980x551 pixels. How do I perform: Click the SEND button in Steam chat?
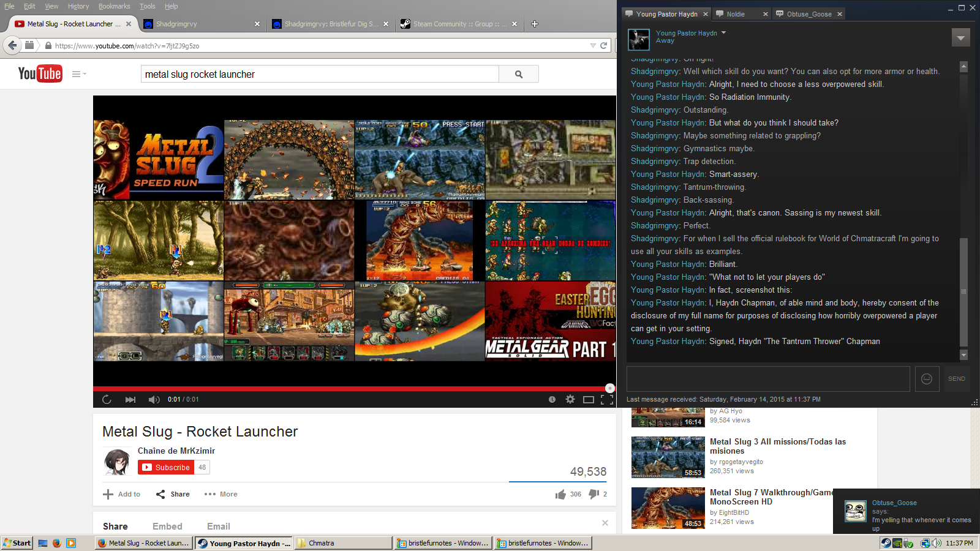(956, 379)
